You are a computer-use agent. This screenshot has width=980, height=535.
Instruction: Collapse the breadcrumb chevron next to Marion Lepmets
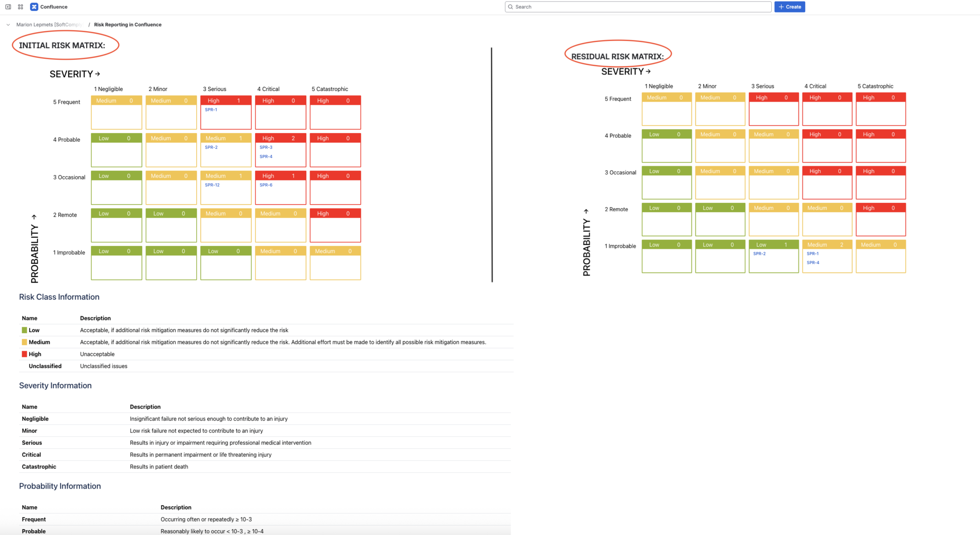[x=8, y=24]
